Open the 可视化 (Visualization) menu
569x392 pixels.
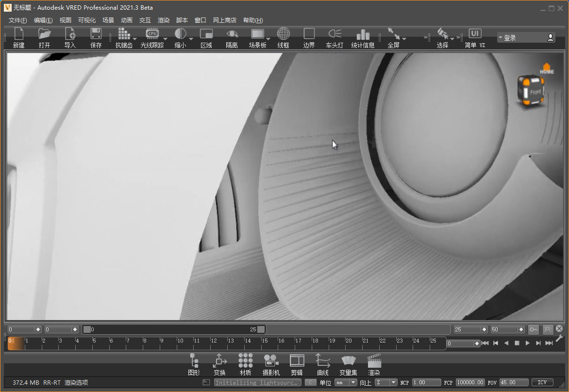point(87,20)
